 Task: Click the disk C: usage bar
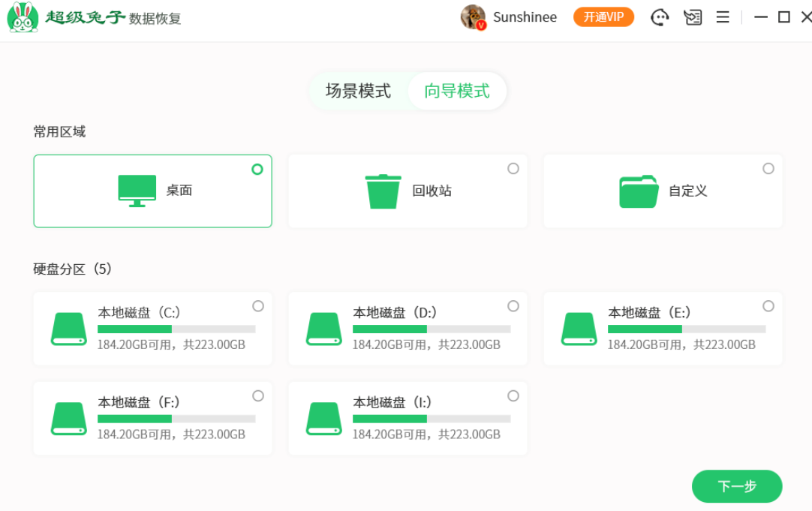[x=176, y=329]
